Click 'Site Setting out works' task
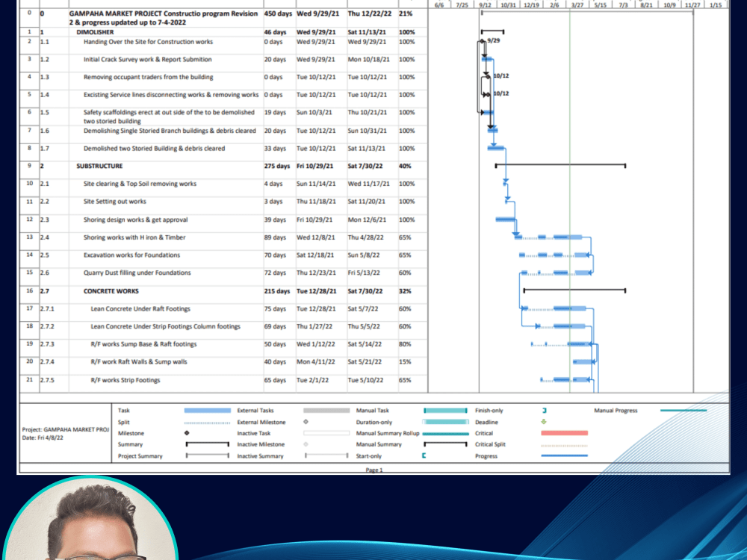Viewport: 747px width, 560px height. pyautogui.click(x=115, y=202)
